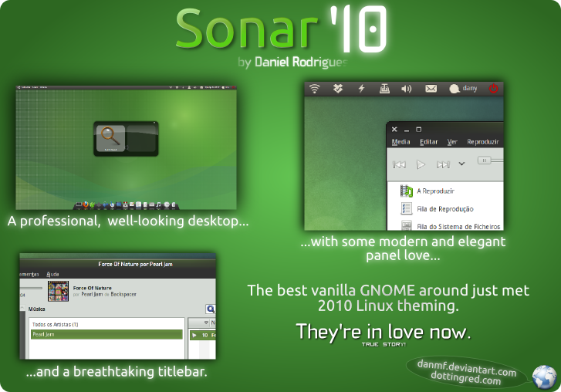The width and height of the screenshot is (561, 392).
Task: Open the volume speaker indicator
Action: click(407, 89)
